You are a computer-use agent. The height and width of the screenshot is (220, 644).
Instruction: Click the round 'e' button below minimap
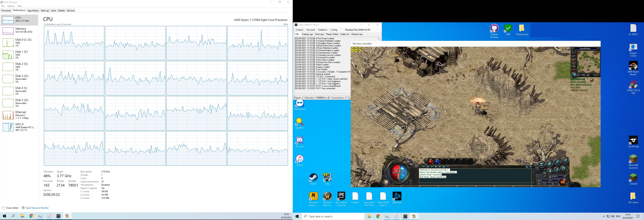click(x=574, y=75)
